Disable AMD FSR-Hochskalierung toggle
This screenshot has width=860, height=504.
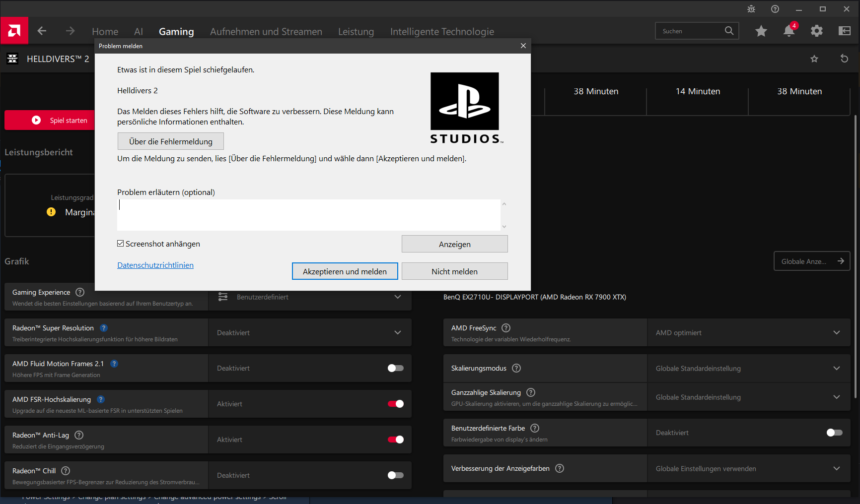396,404
